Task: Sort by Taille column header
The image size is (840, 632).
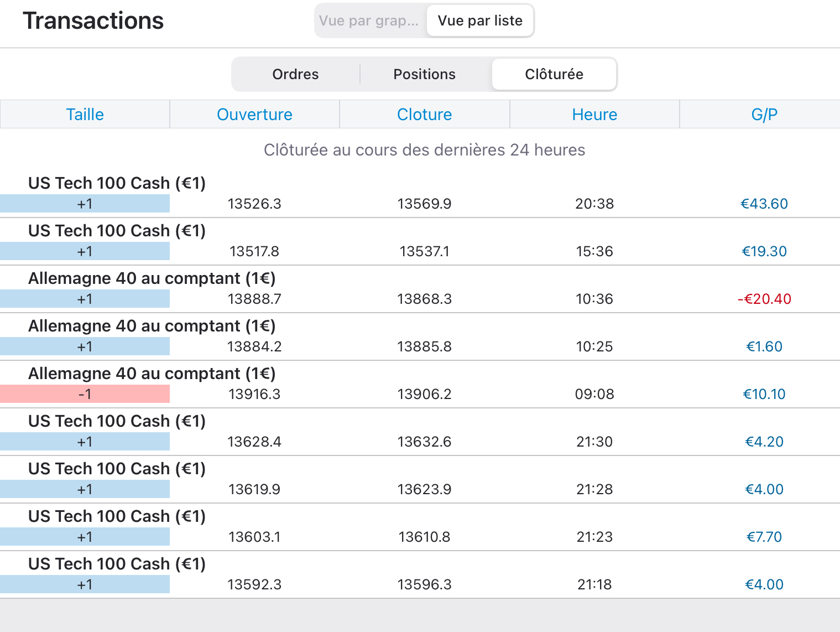Action: click(x=85, y=115)
